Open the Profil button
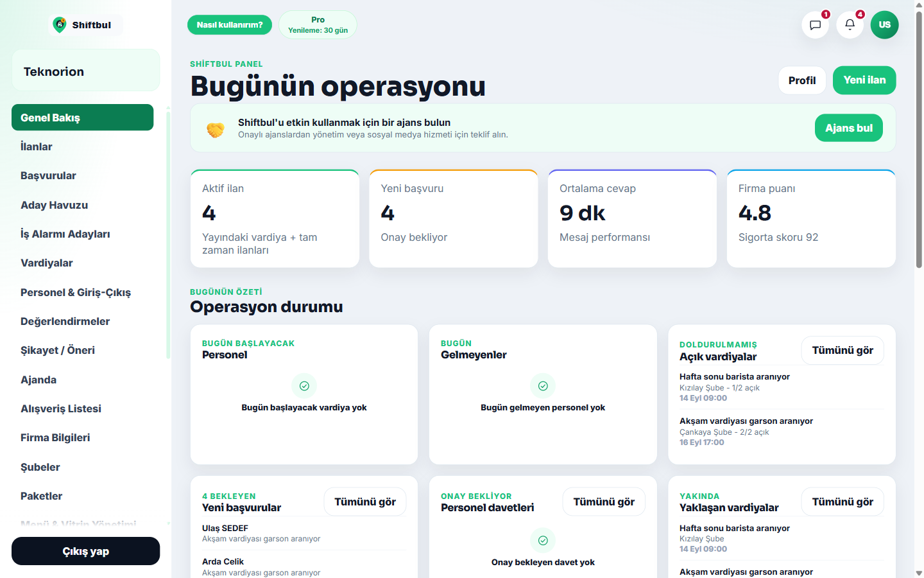 coord(802,80)
